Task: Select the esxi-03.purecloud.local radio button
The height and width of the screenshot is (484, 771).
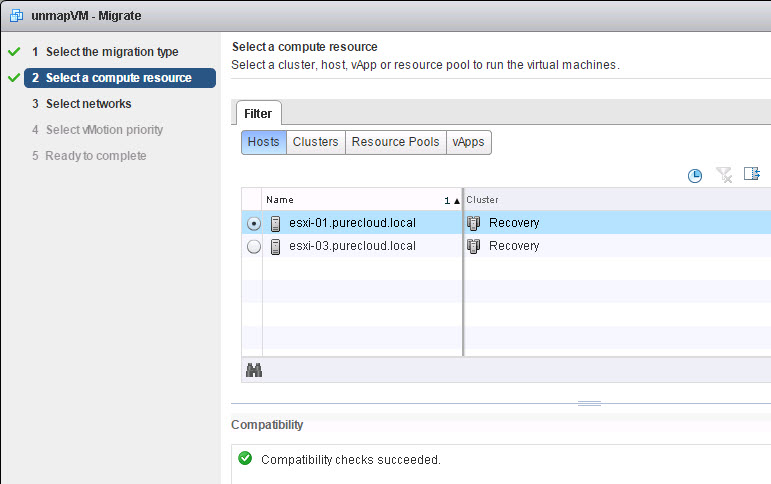Action: tap(254, 246)
